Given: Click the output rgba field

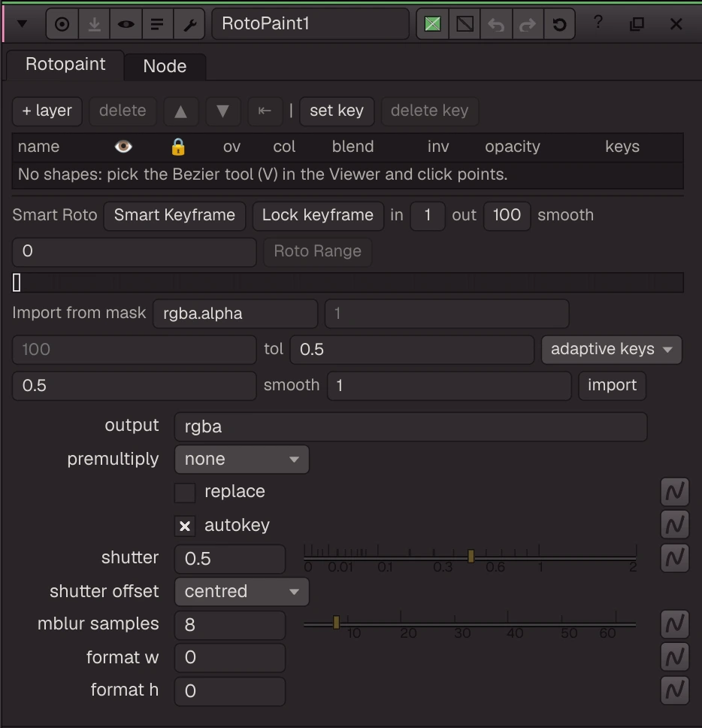Looking at the screenshot, I should tap(410, 426).
